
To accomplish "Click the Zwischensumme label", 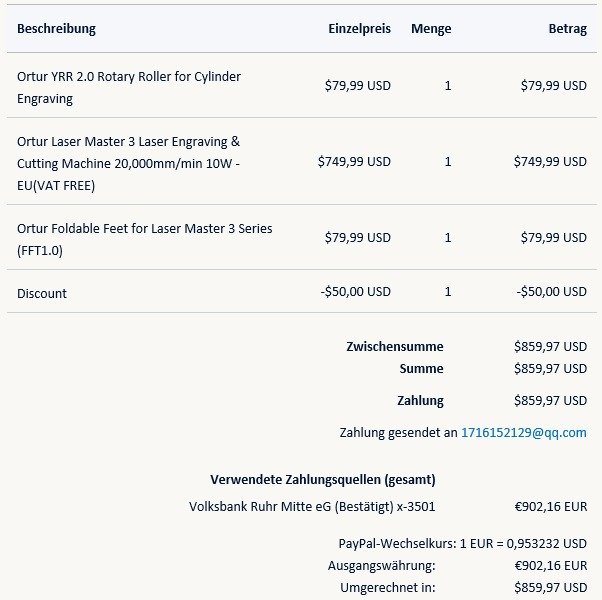I will pyautogui.click(x=394, y=347).
